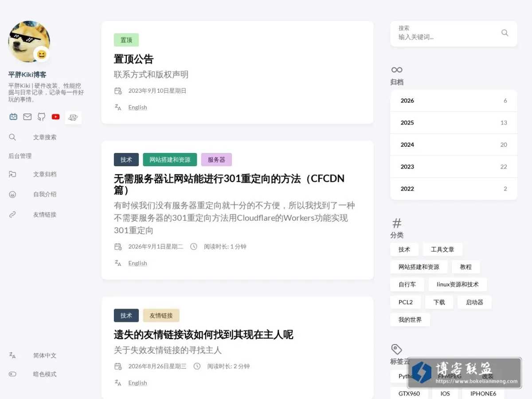Click the 平胖Kiki博客 site title
This screenshot has width=532, height=399.
click(27, 74)
